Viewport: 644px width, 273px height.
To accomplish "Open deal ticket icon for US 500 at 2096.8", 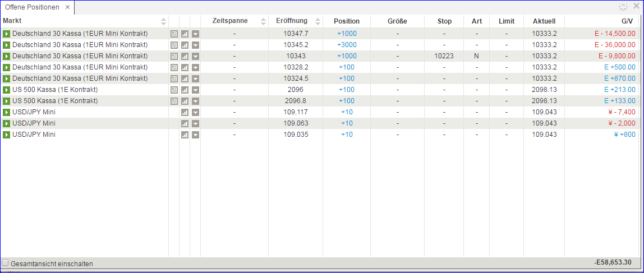I will pos(174,101).
